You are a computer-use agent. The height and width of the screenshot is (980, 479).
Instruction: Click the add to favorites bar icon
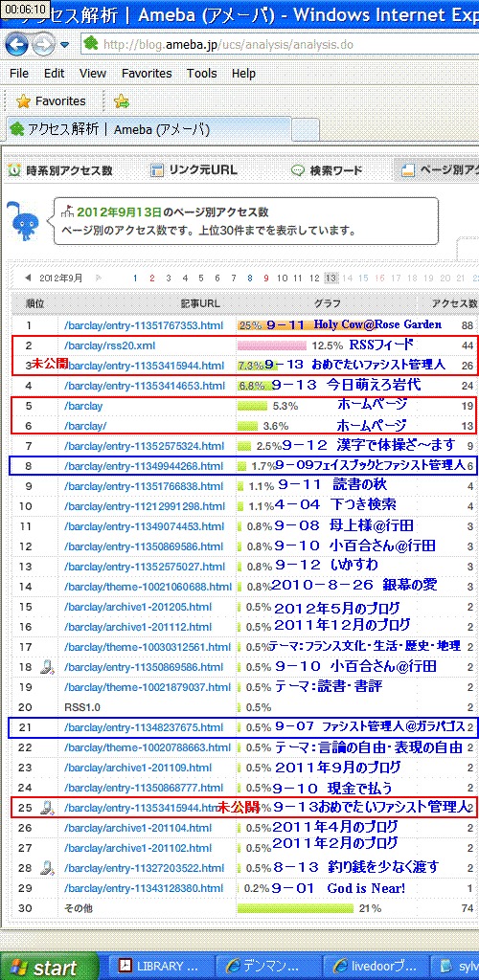coord(122,101)
